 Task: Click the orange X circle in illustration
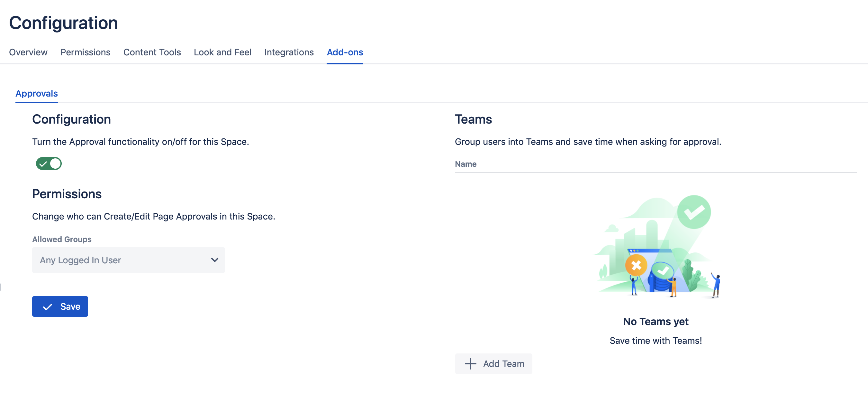point(636,266)
